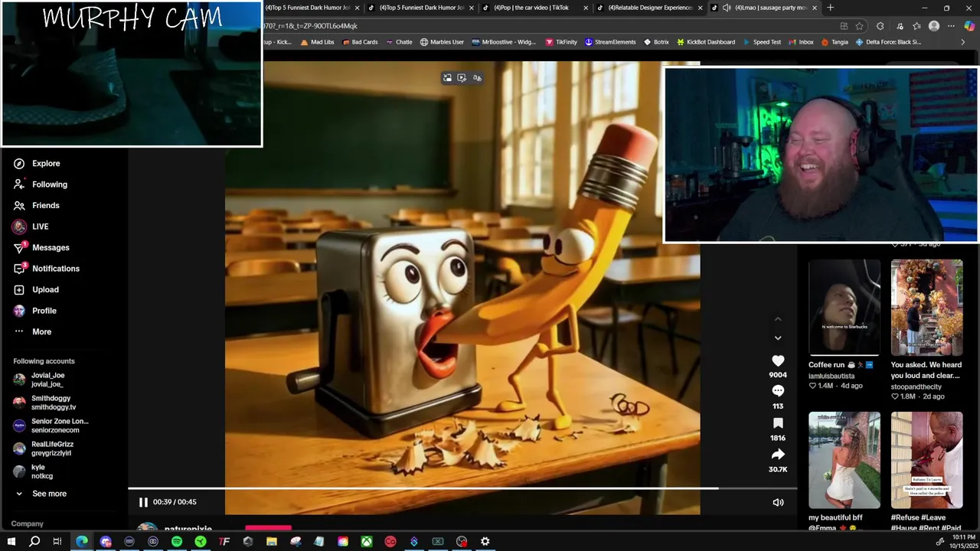The width and height of the screenshot is (980, 551).
Task: Favorite this page with the star icon
Action: coord(860,26)
